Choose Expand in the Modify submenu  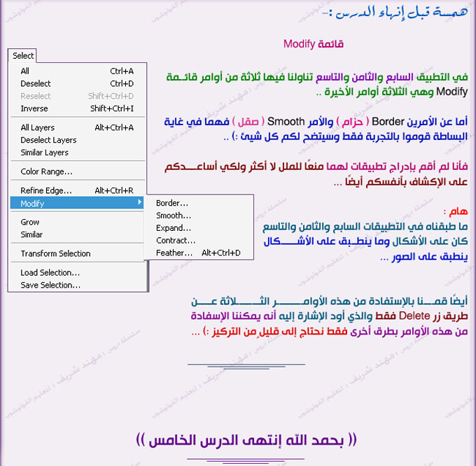[199, 228]
